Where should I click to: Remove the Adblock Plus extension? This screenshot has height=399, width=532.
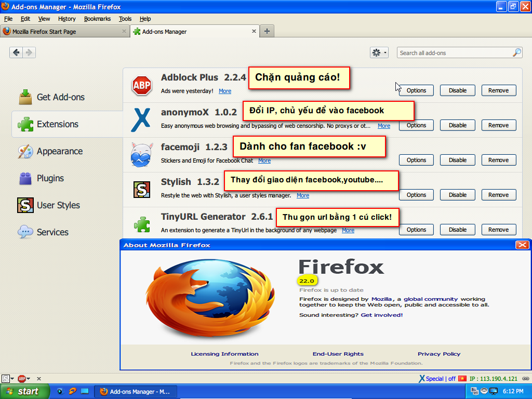pos(499,90)
